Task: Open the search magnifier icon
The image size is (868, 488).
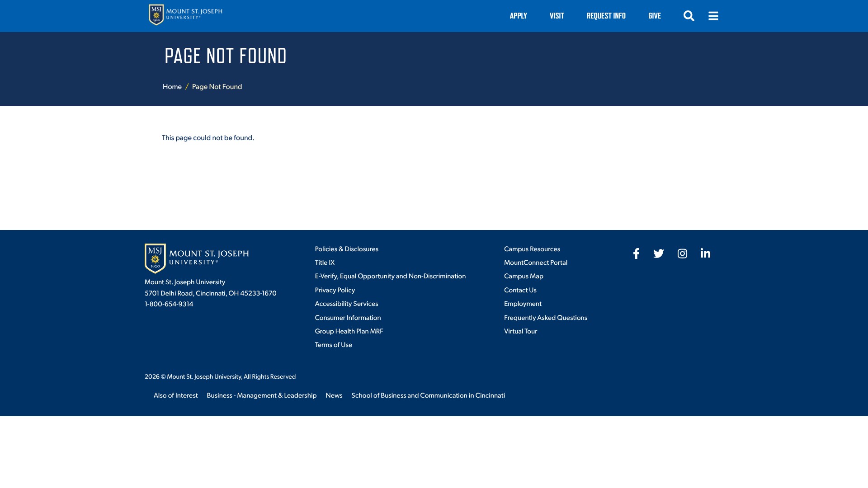Action: click(x=689, y=16)
